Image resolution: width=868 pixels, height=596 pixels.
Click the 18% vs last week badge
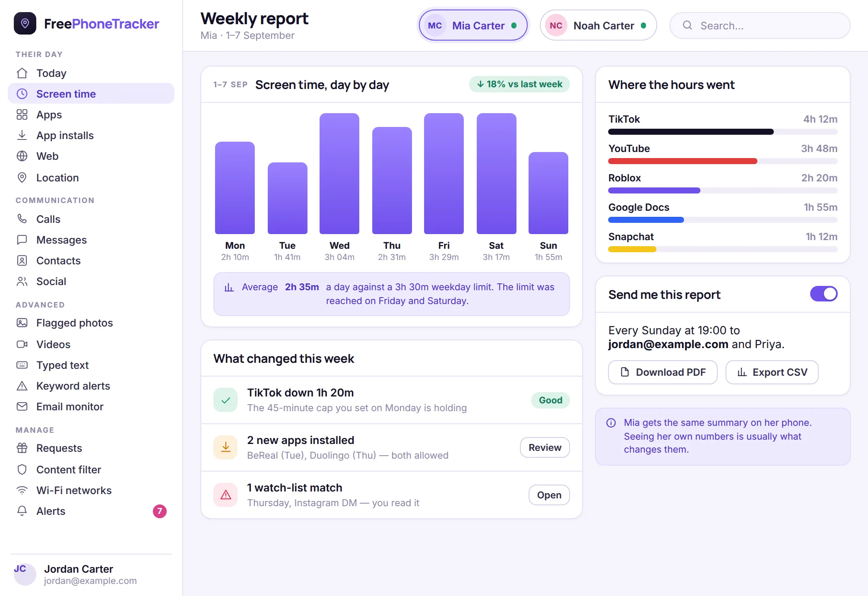[520, 84]
